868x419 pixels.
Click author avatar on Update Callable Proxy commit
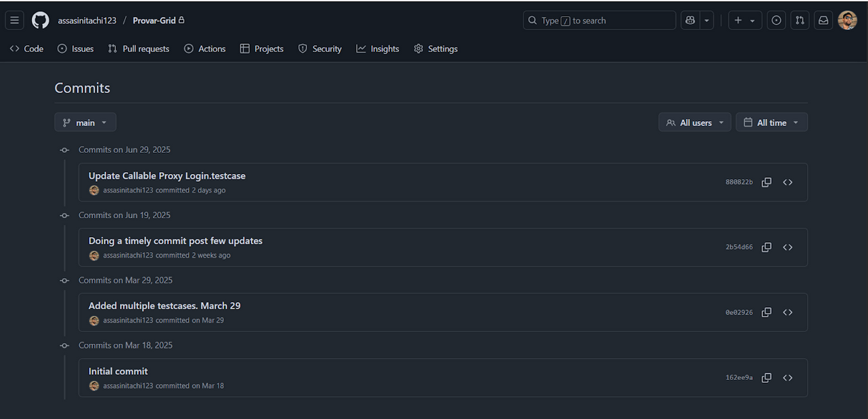pos(94,190)
